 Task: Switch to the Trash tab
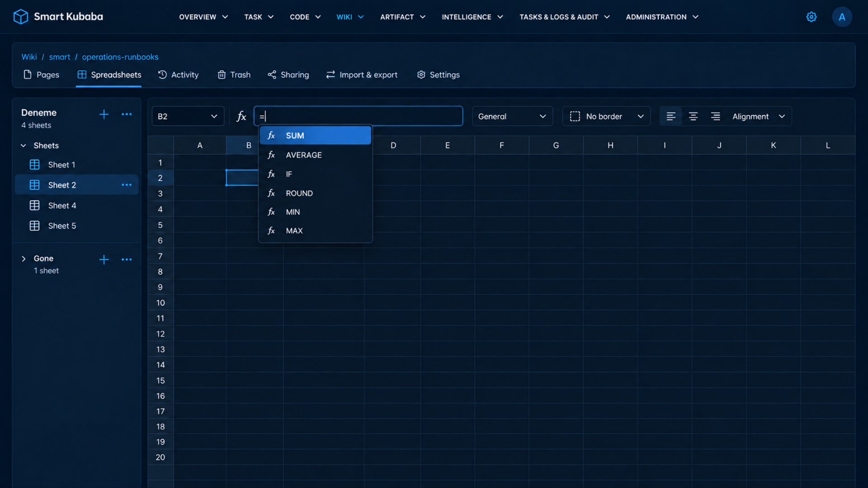(234, 75)
